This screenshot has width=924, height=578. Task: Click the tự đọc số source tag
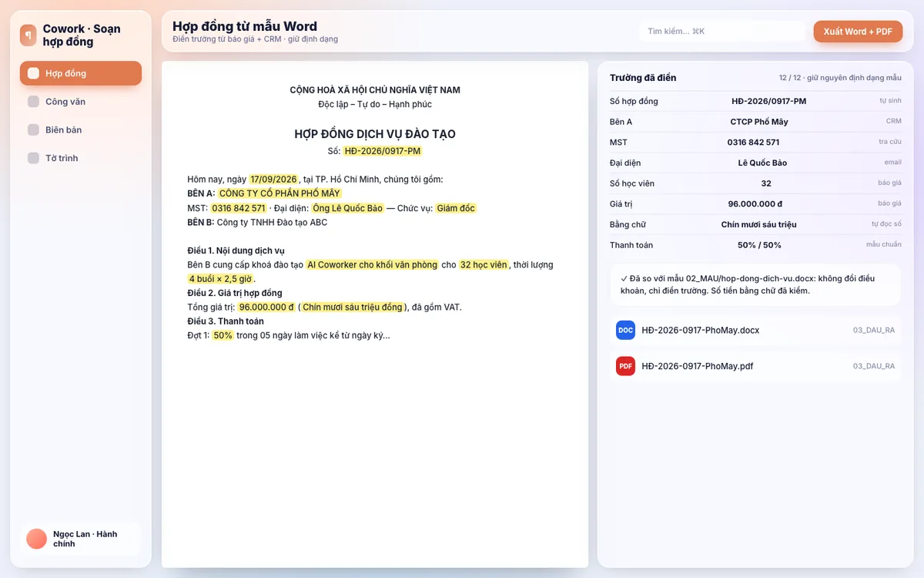click(886, 224)
